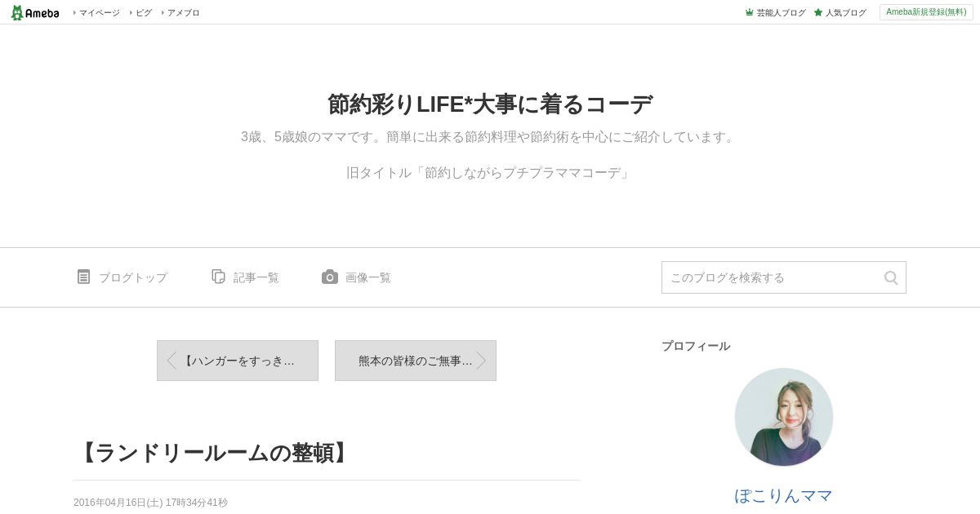Click the left chevron on previous article
Image resolution: width=980 pixels, height=514 pixels.
[171, 361]
